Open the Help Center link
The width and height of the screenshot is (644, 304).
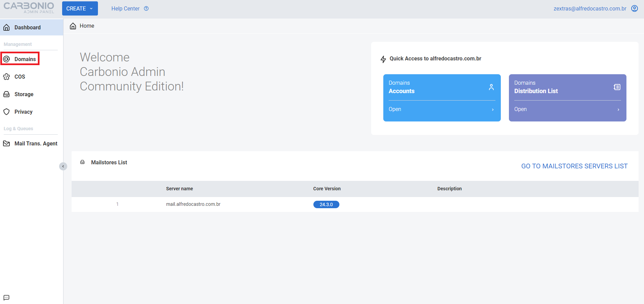[125, 8]
